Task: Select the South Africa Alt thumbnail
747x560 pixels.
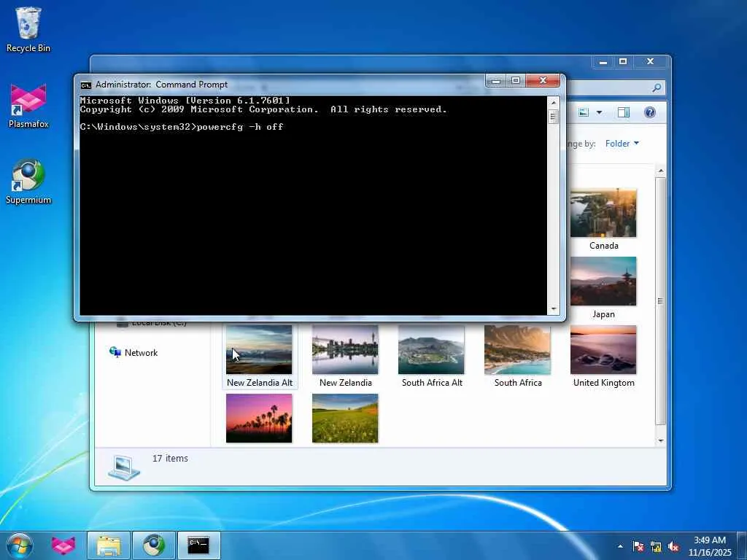Action: 431,349
